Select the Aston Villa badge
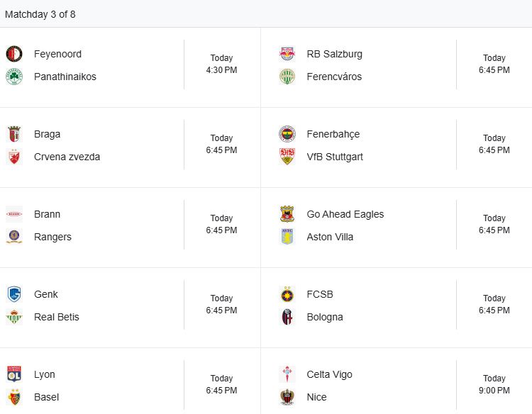 tap(287, 237)
